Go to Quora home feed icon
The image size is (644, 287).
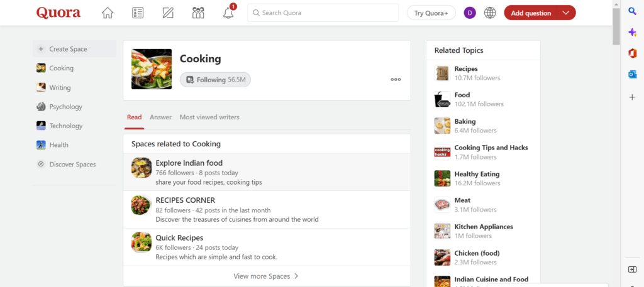click(x=108, y=13)
